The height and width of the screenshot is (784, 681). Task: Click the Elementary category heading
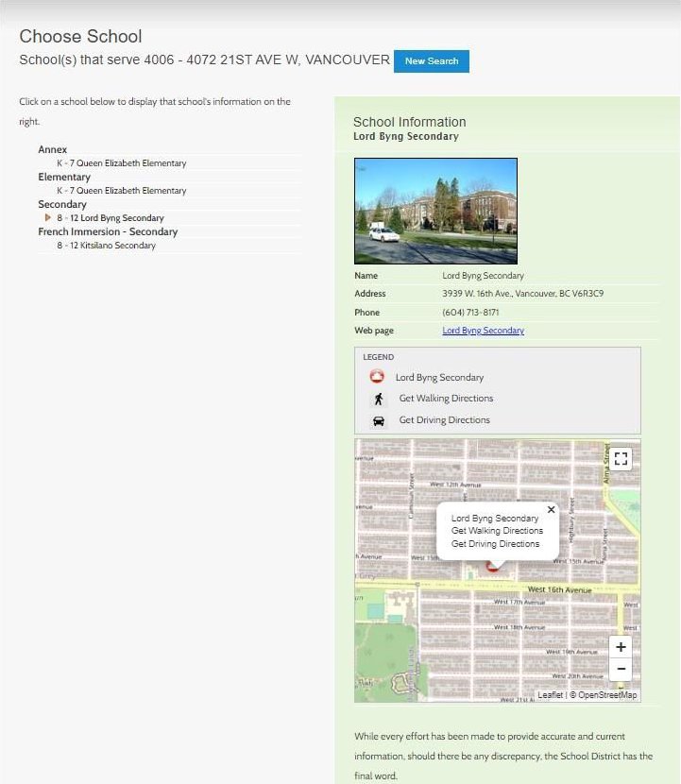click(64, 177)
